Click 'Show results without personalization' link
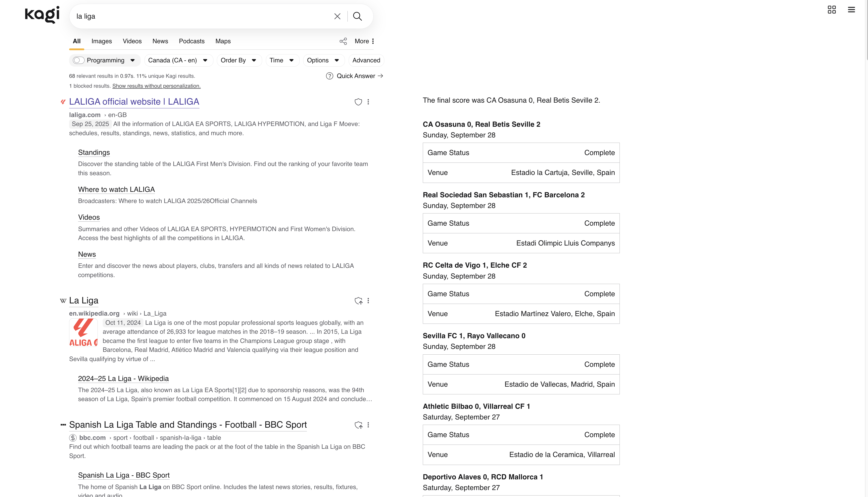 point(156,86)
